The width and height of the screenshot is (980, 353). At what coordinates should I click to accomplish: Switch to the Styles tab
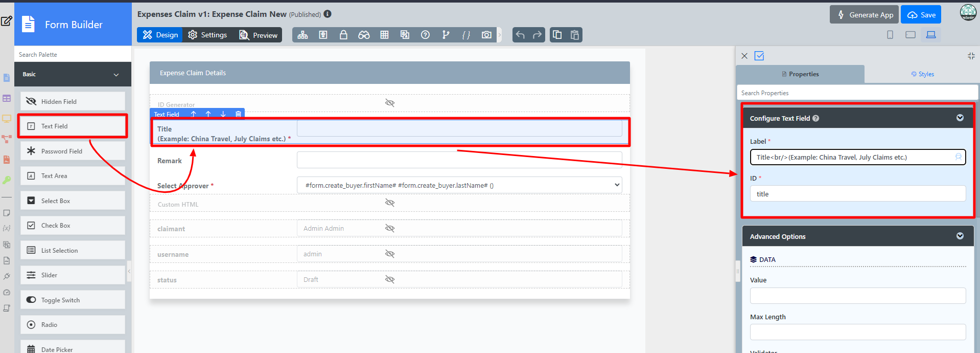pyautogui.click(x=922, y=74)
